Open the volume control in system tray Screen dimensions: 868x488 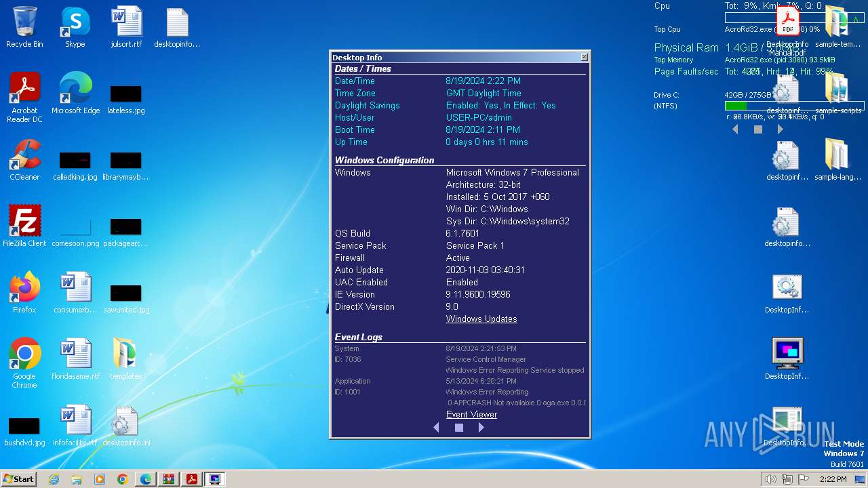coord(771,479)
